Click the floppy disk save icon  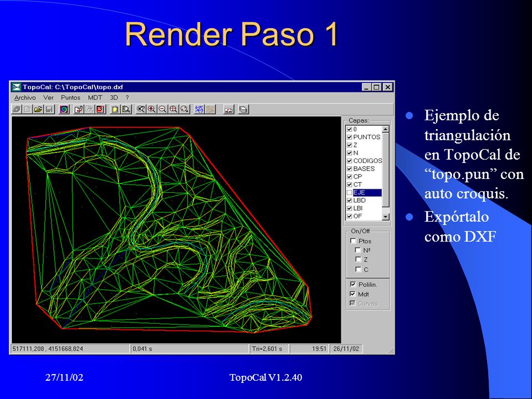(x=49, y=109)
